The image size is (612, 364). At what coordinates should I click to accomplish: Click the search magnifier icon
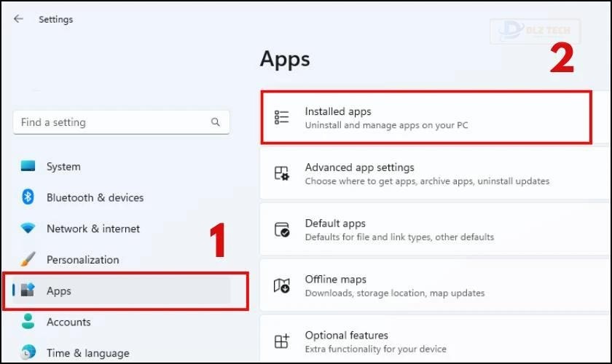click(x=215, y=122)
